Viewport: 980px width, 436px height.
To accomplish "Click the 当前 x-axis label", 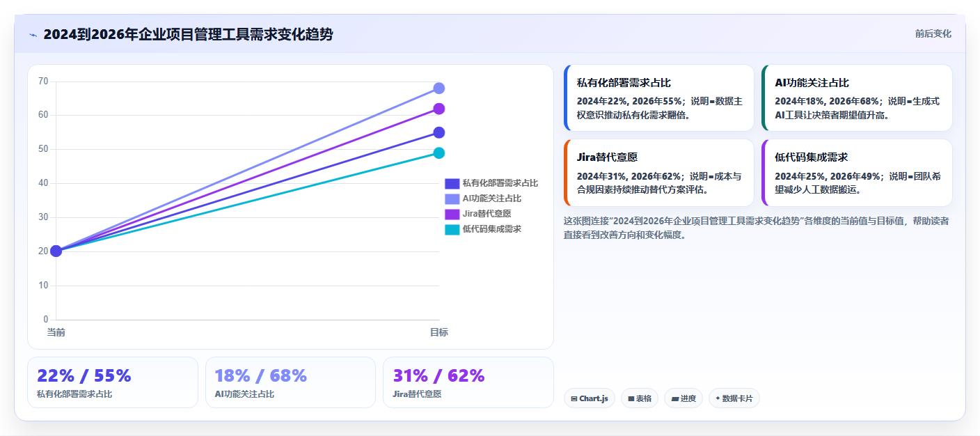I will point(56,332).
